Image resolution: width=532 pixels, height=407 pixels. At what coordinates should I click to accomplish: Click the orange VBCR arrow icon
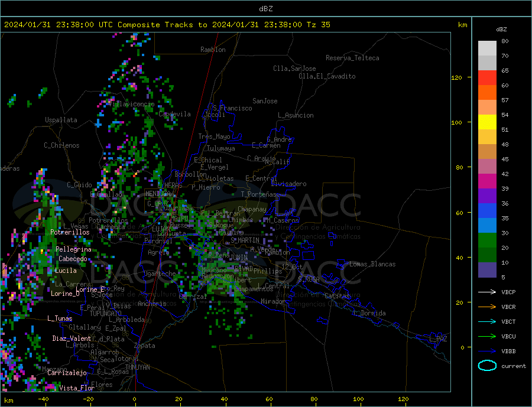pyautogui.click(x=487, y=307)
